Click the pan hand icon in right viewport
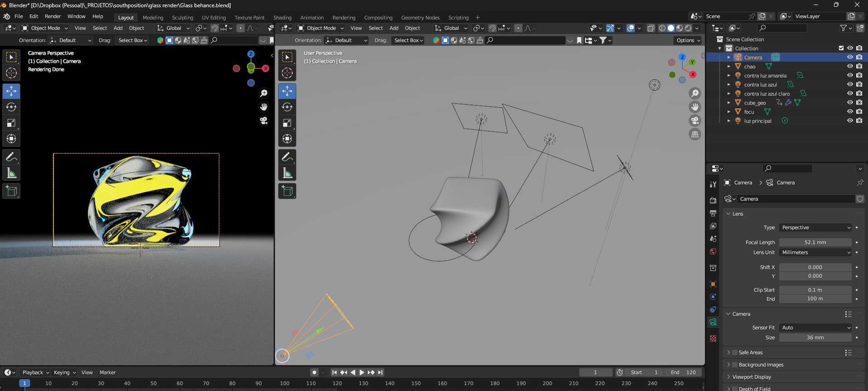 (694, 107)
